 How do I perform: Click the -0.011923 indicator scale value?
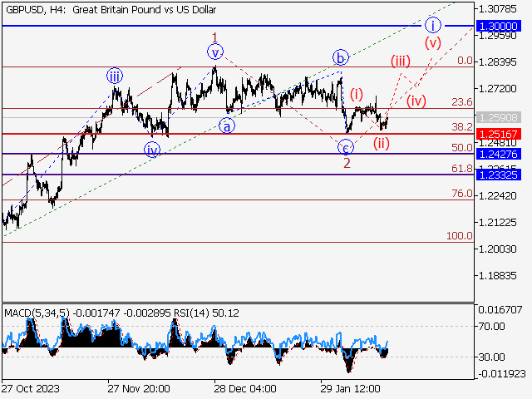[x=502, y=374]
